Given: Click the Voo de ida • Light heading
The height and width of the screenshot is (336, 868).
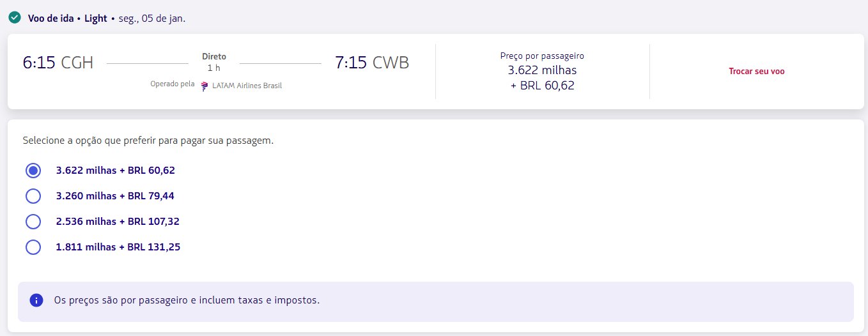Looking at the screenshot, I should 68,18.
